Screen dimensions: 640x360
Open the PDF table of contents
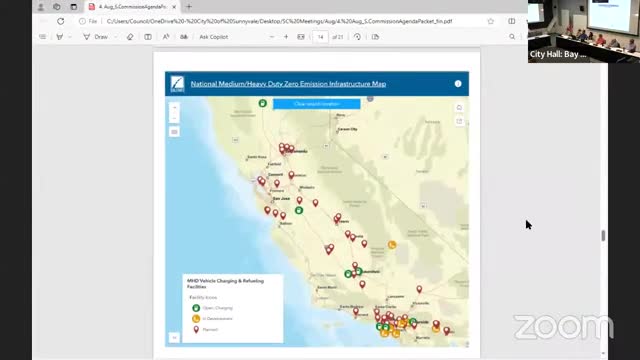click(x=42, y=37)
